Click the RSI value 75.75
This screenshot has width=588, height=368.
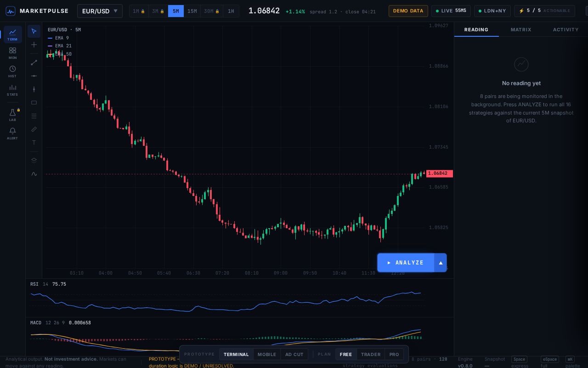(59, 284)
